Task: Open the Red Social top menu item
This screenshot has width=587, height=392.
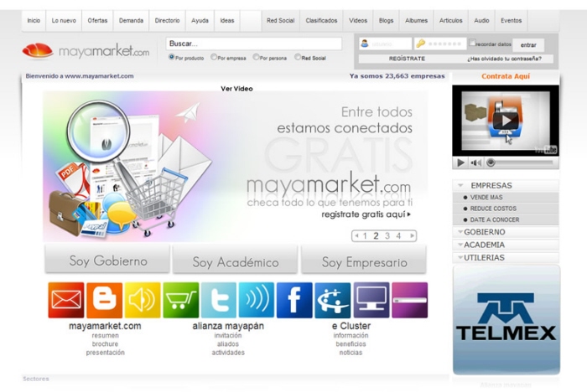Action: point(280,21)
